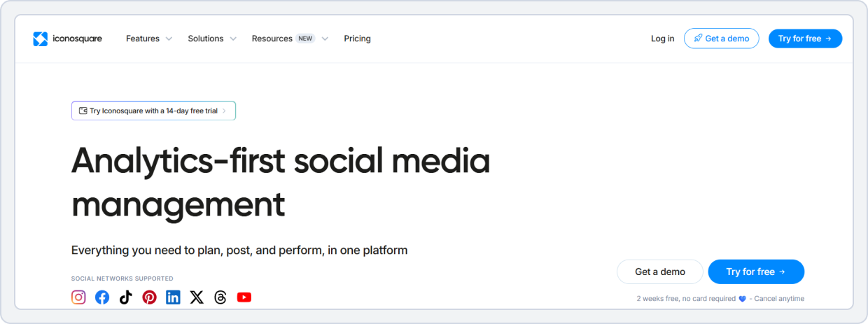The image size is (868, 324).
Task: Click the 'SOCIAL NETWORKS SUPPORTED' label
Action: pyautogui.click(x=122, y=279)
